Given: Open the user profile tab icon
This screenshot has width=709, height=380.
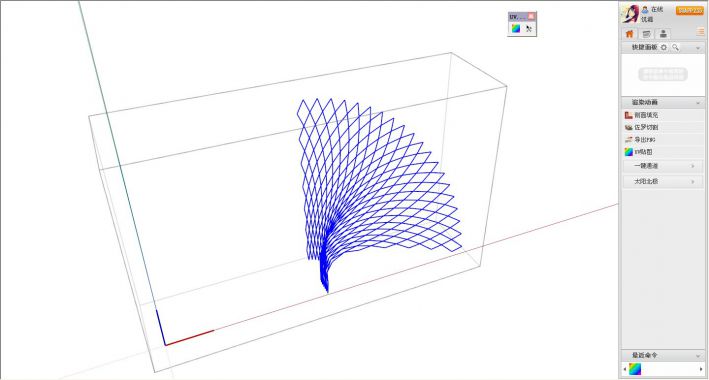Looking at the screenshot, I should coord(663,33).
